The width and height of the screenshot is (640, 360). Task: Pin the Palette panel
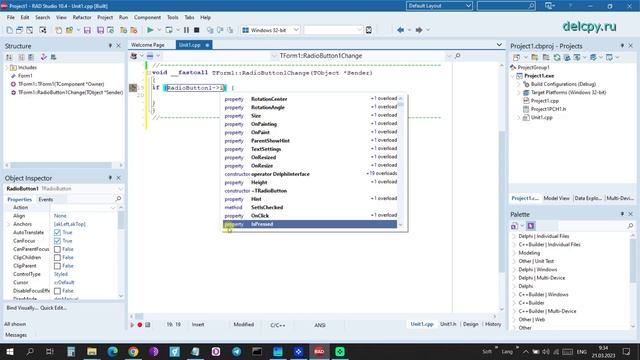[622, 214]
